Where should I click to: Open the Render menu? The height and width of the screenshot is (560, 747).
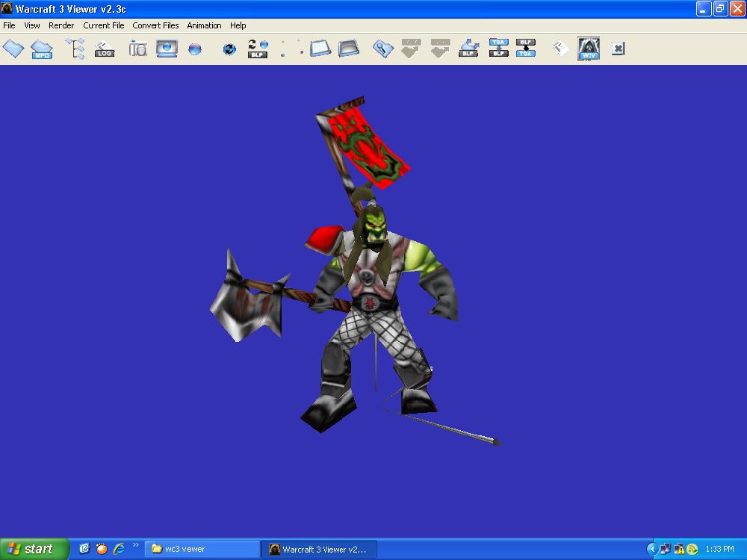[x=61, y=25]
